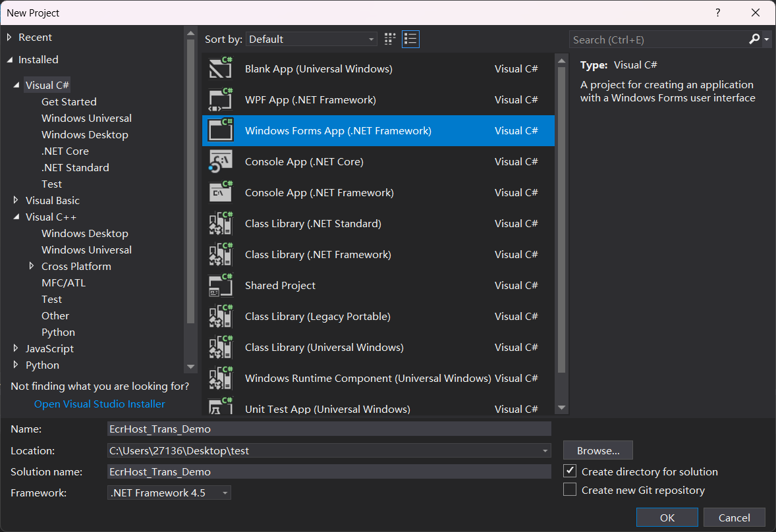Open search options dropdown arrow
The image size is (776, 532).
pos(767,39)
